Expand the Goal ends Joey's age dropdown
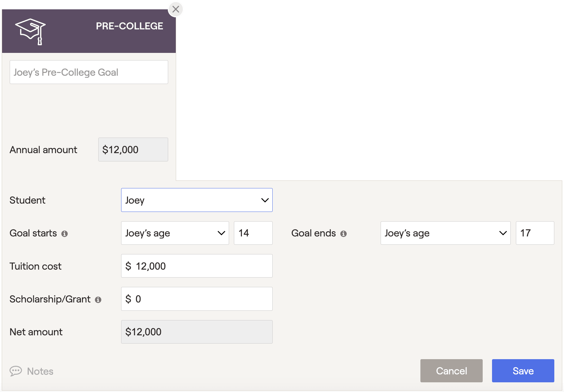Screen dimensions: 564x392 tap(446, 233)
